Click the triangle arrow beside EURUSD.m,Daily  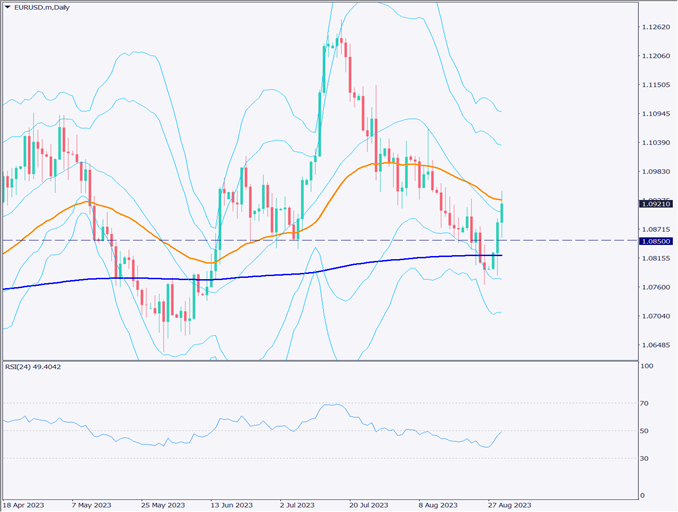coord(7,8)
